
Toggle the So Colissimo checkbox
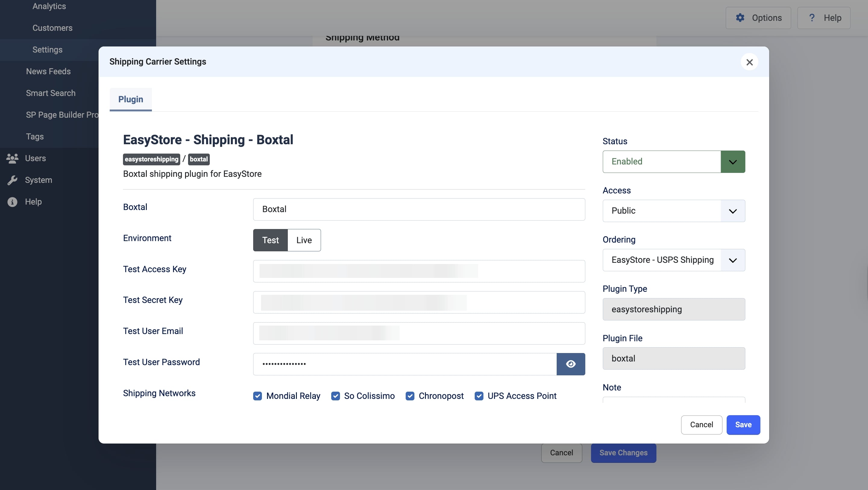(x=335, y=396)
